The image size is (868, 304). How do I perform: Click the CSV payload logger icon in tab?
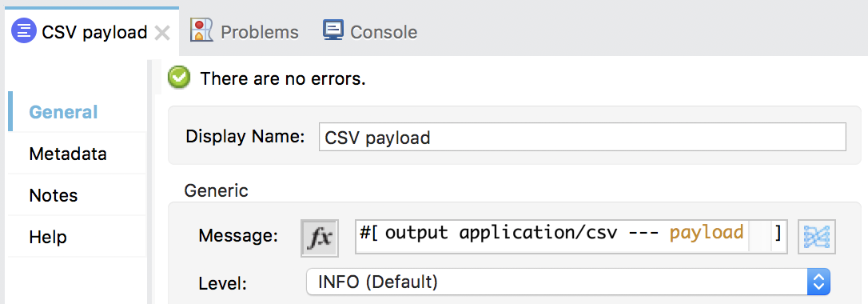click(24, 31)
